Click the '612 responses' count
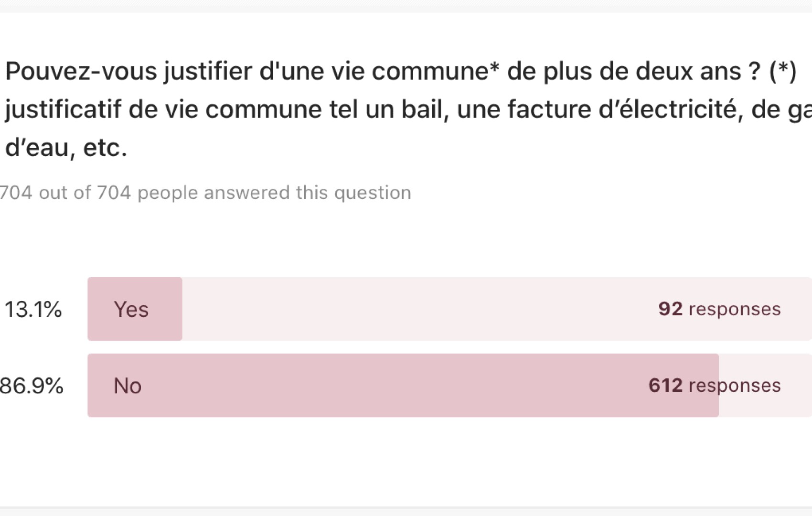812x516 pixels. pos(714,386)
